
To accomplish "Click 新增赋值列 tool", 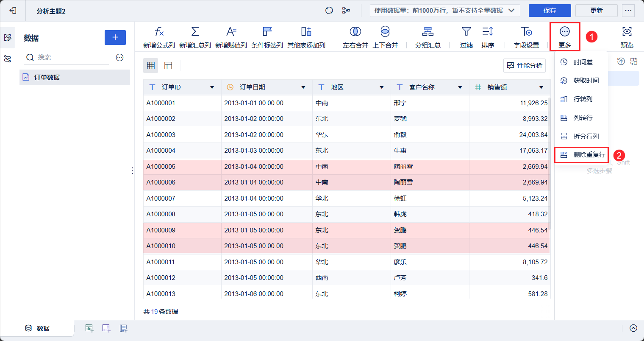I will click(x=231, y=37).
